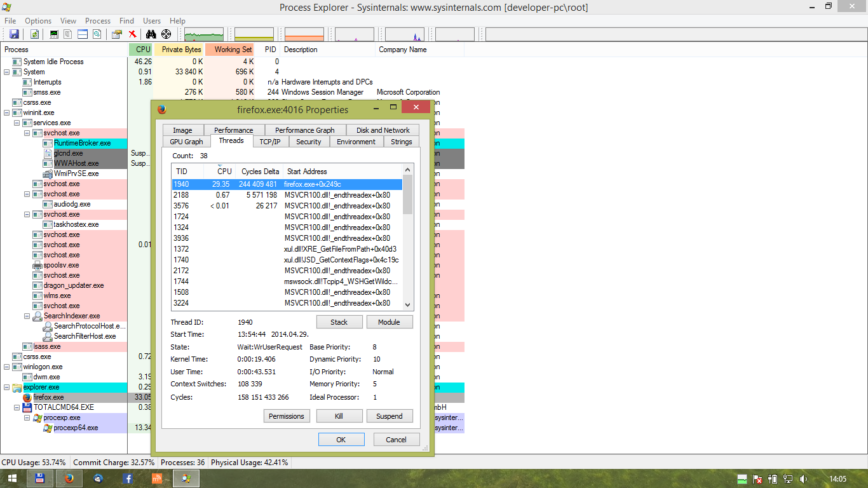Click the Module button
868x488 pixels.
389,322
